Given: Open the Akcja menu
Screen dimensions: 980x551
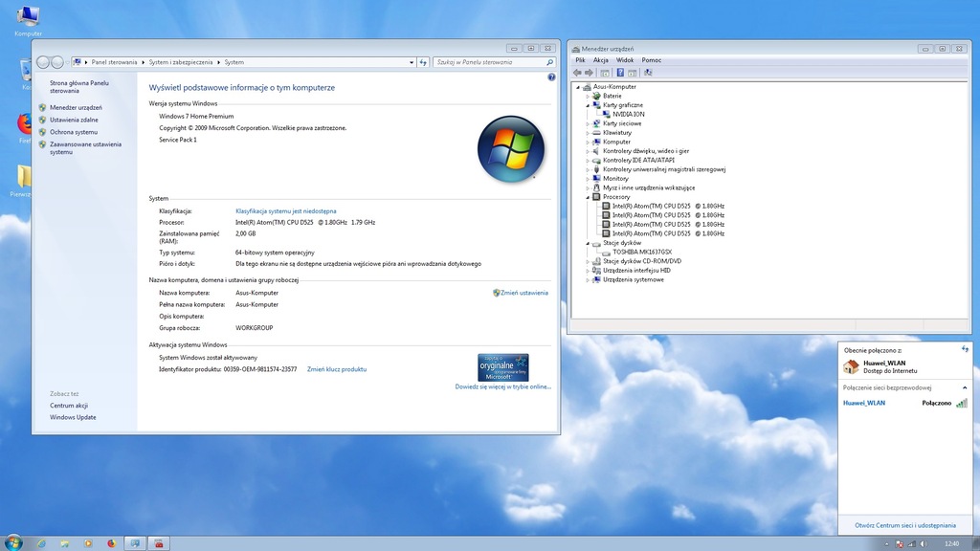Looking at the screenshot, I should pos(601,60).
